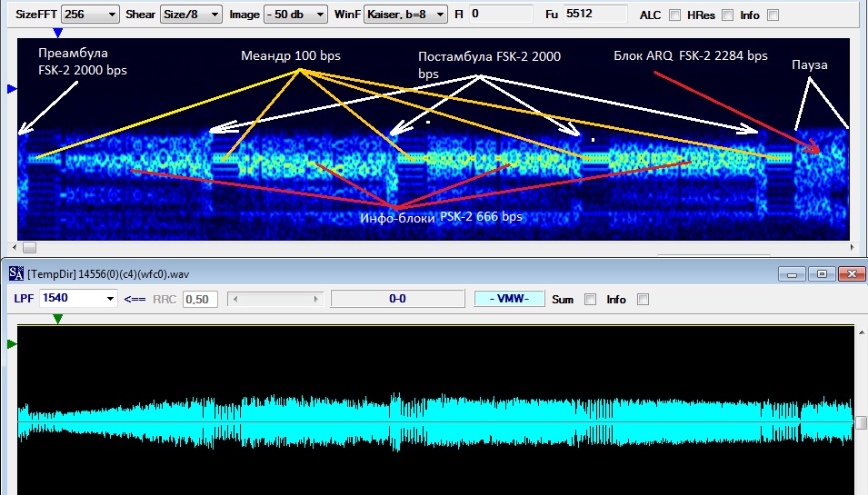Tick the Info checkbox in waveform toolbar
Viewport: 868px width, 495px height.
pyautogui.click(x=643, y=299)
